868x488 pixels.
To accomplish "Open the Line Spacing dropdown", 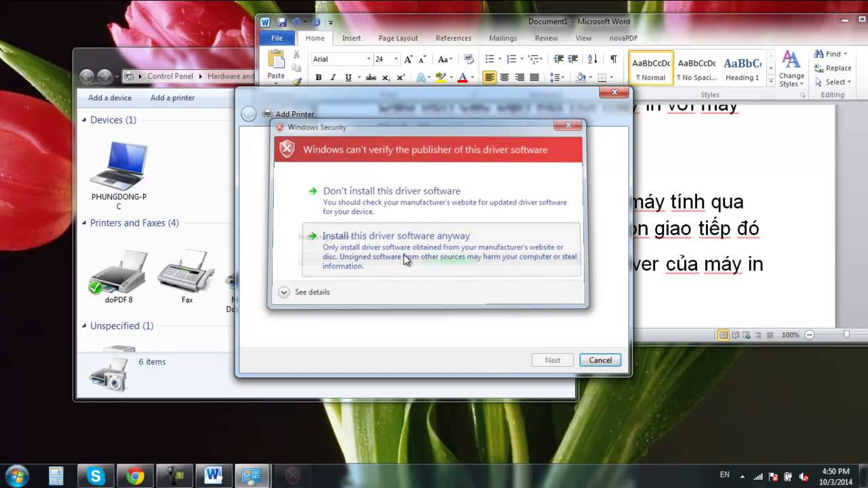I will (557, 77).
